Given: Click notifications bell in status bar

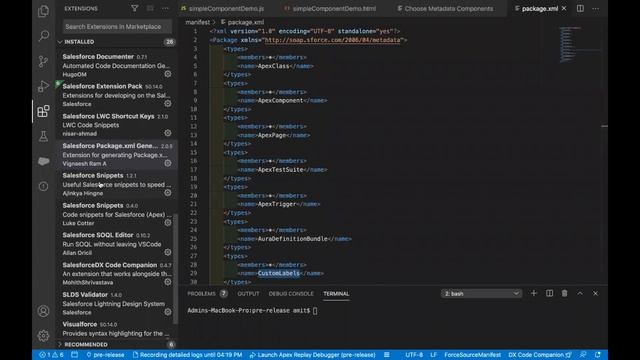Looking at the screenshot, I should click(598, 355).
